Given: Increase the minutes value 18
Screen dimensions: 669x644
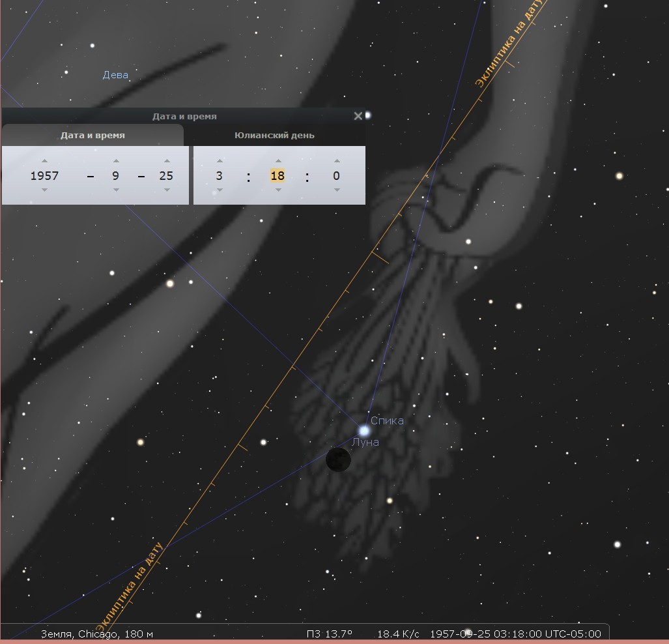Looking at the screenshot, I should pyautogui.click(x=278, y=161).
